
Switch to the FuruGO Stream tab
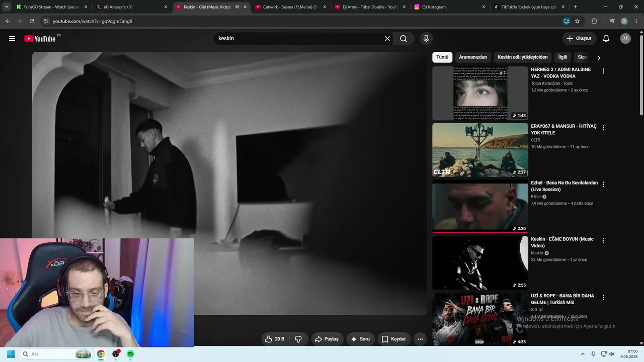[52, 7]
